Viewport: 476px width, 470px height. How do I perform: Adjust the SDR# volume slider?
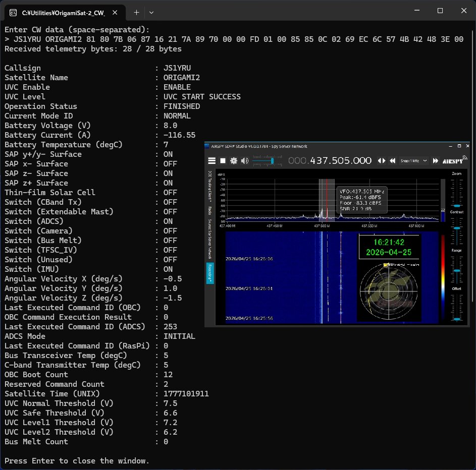[267, 161]
